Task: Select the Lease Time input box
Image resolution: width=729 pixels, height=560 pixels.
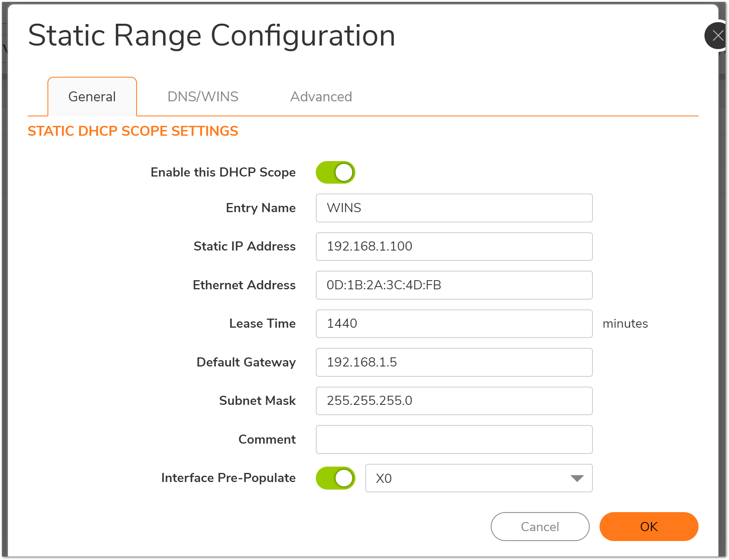Action: 454,324
